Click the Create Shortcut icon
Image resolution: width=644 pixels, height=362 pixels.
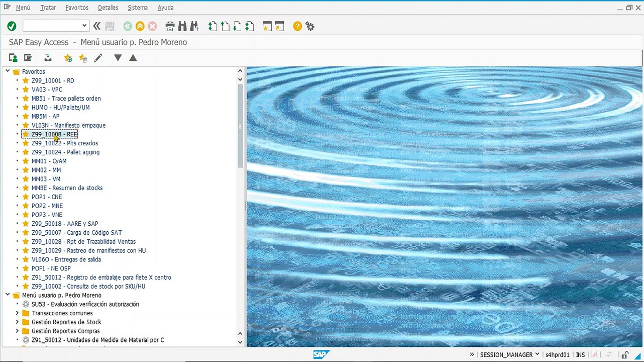coord(279,26)
